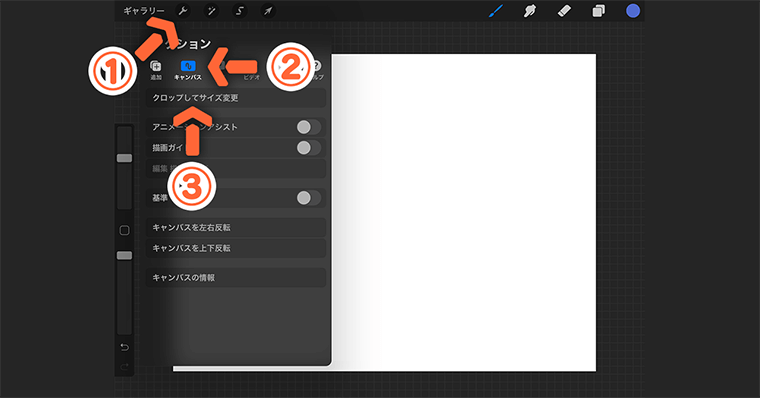Open キャンバスの情報
The height and width of the screenshot is (398, 760).
coord(236,278)
